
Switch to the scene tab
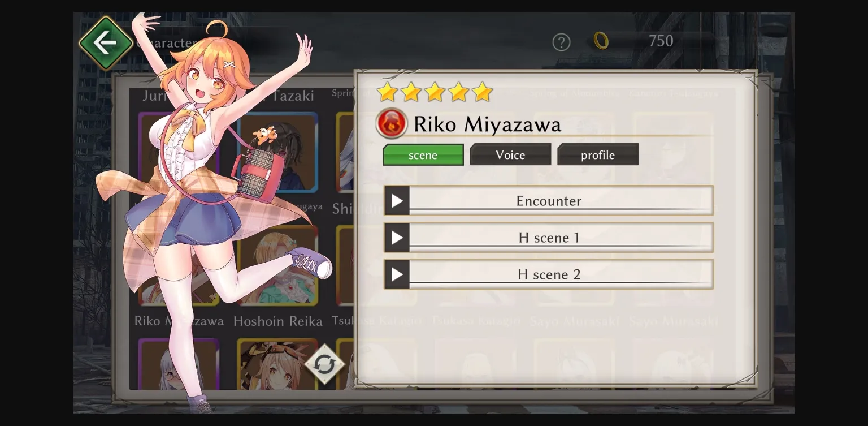click(x=423, y=155)
